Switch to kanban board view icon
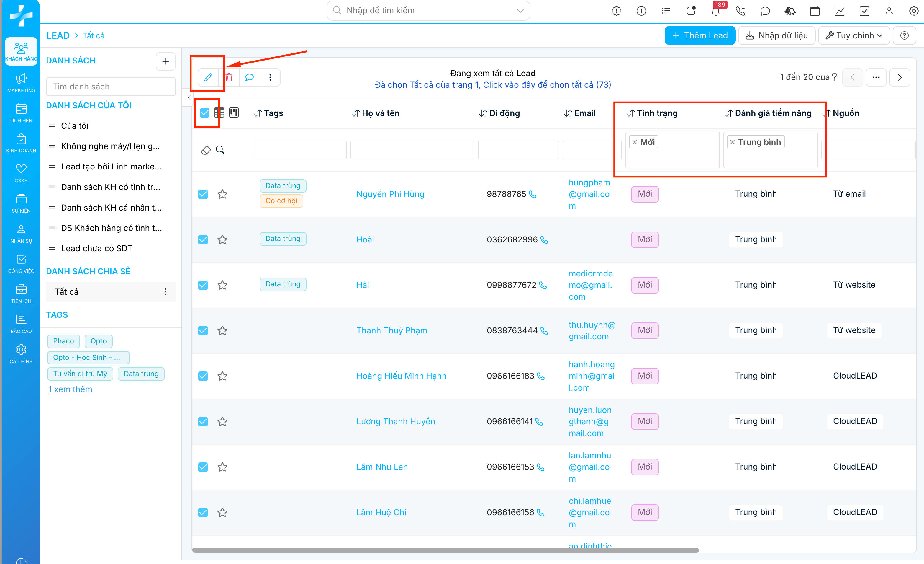The width and height of the screenshot is (924, 564). (234, 113)
